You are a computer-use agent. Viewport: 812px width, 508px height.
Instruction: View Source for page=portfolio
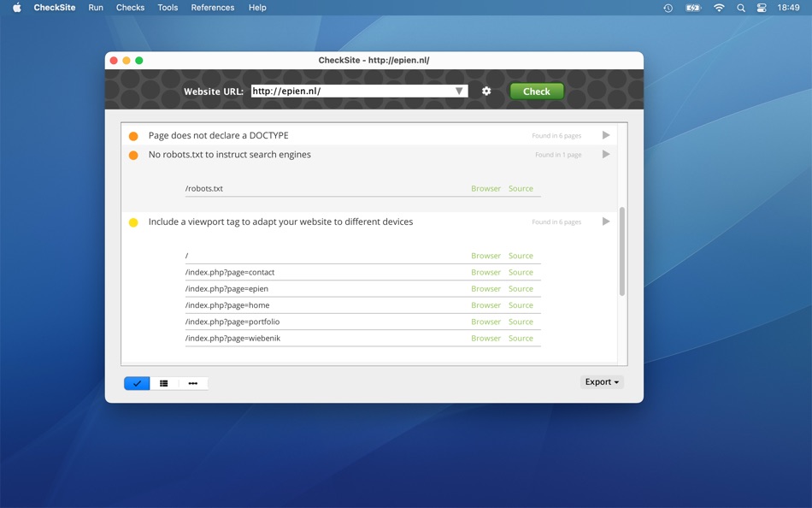point(521,322)
